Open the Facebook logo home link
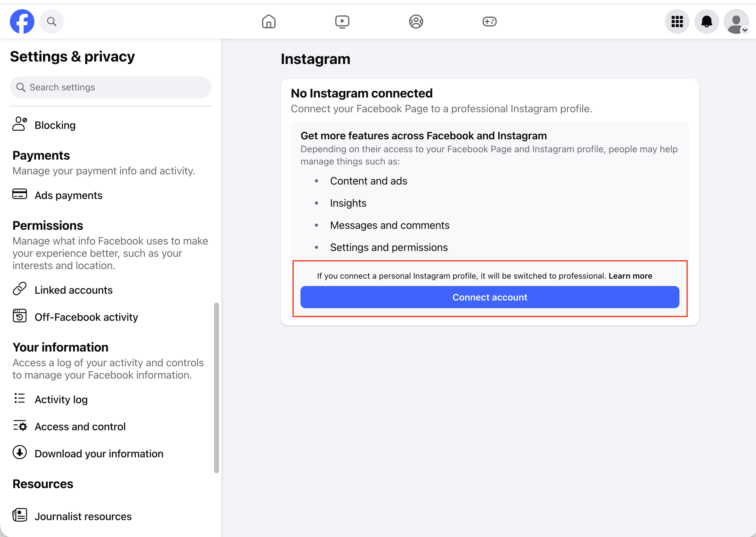The height and width of the screenshot is (537, 756). click(x=22, y=22)
